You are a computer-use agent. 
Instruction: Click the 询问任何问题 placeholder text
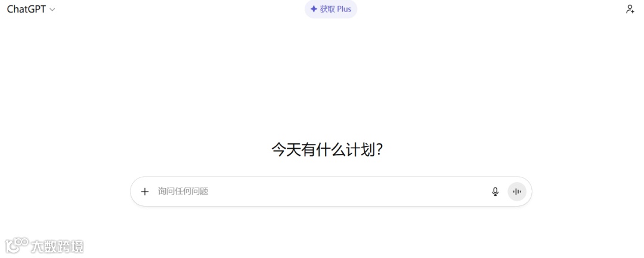[x=183, y=191]
